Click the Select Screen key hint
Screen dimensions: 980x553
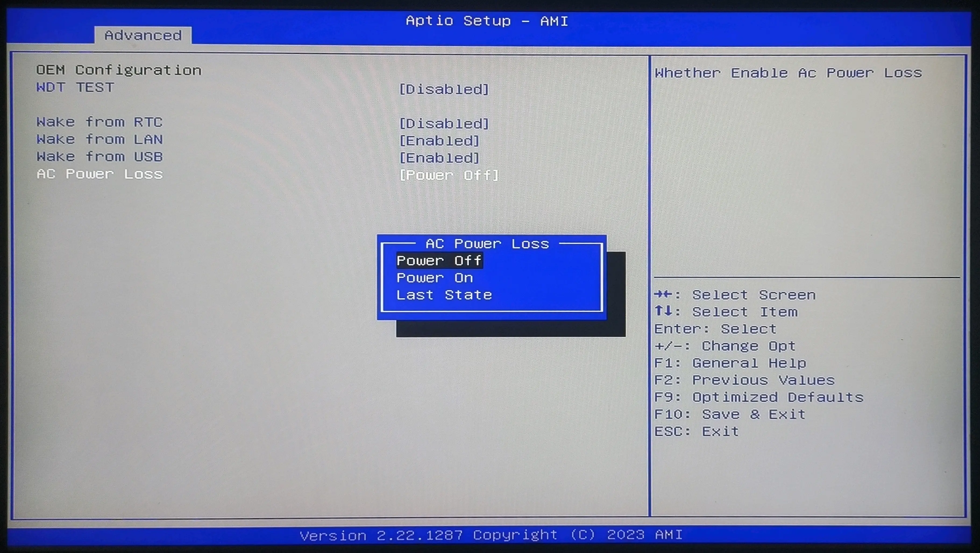(x=735, y=295)
